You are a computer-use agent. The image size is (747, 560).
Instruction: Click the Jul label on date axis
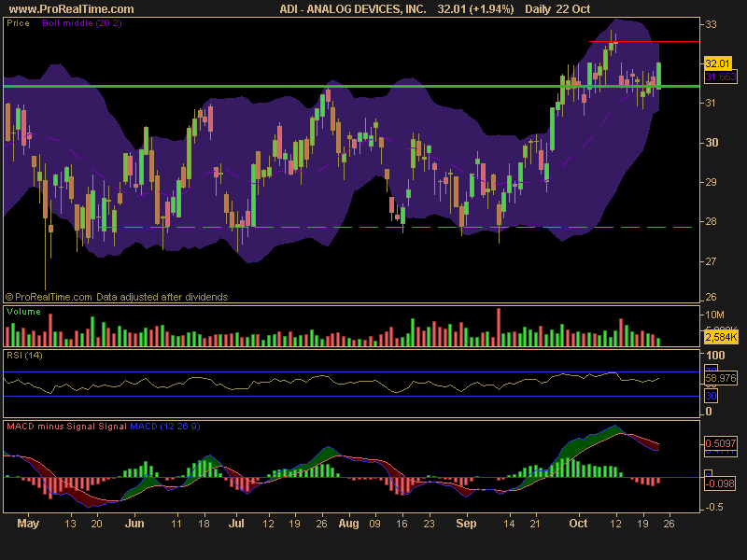click(x=236, y=524)
